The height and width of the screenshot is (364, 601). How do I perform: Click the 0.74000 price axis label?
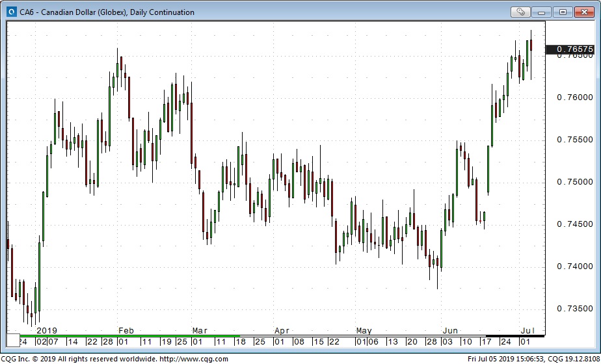tap(574, 266)
